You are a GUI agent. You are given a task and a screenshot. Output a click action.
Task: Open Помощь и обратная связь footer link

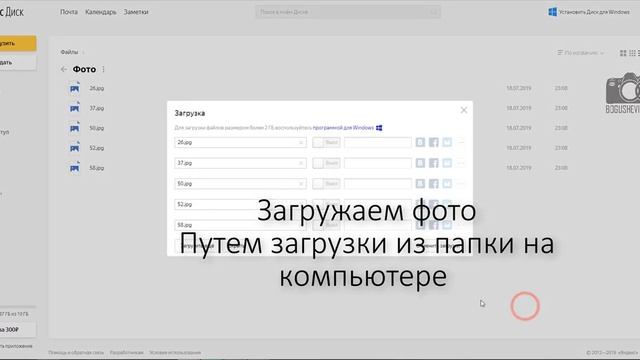tap(76, 352)
